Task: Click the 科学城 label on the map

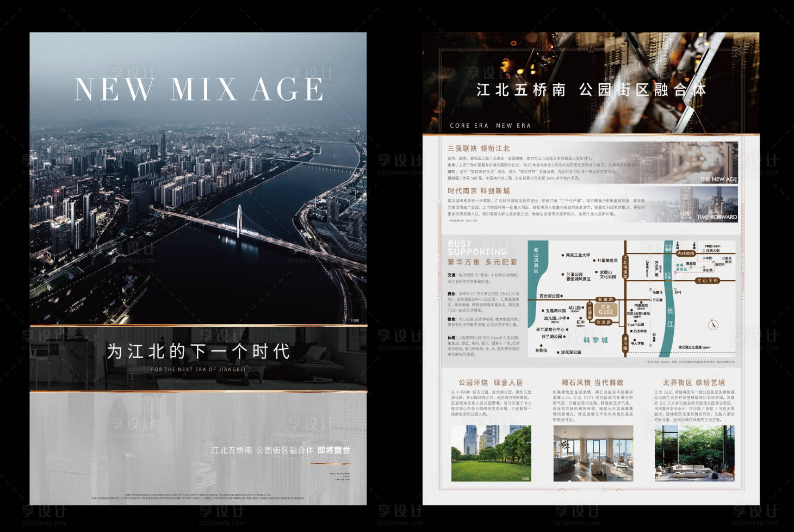Action: (x=595, y=340)
